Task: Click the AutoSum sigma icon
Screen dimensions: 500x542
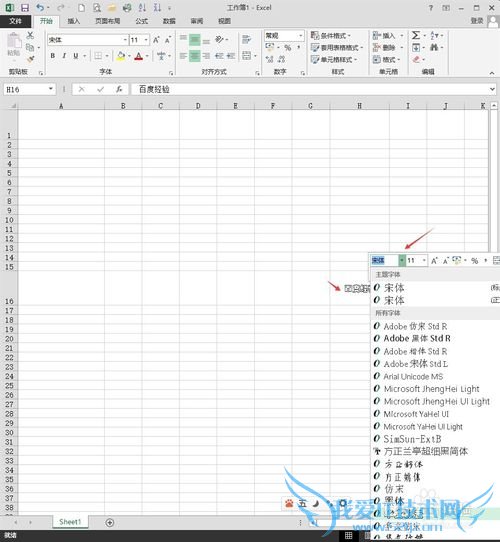Action: point(416,35)
